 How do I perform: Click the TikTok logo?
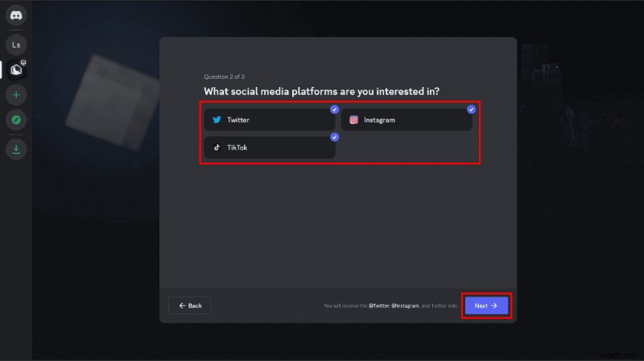217,147
